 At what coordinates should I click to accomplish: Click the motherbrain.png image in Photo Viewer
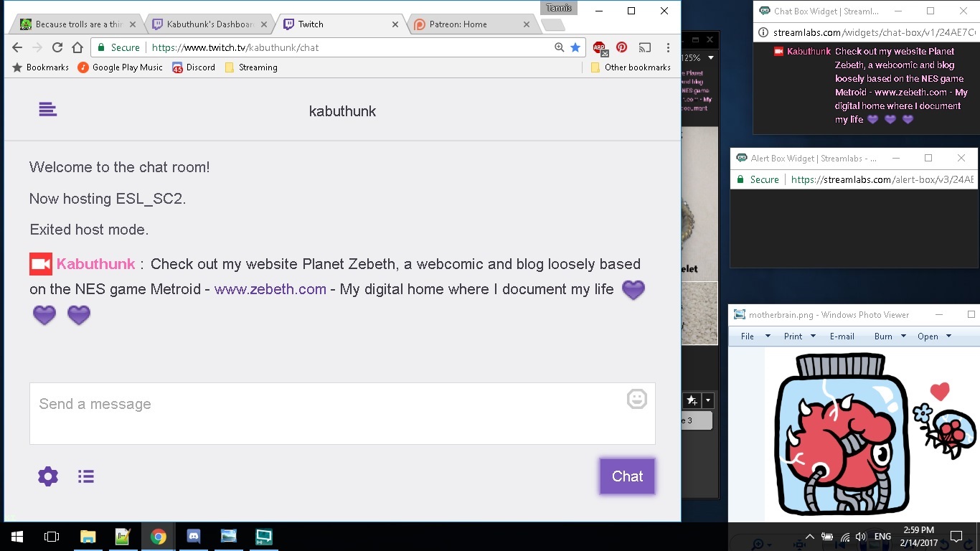(872, 435)
